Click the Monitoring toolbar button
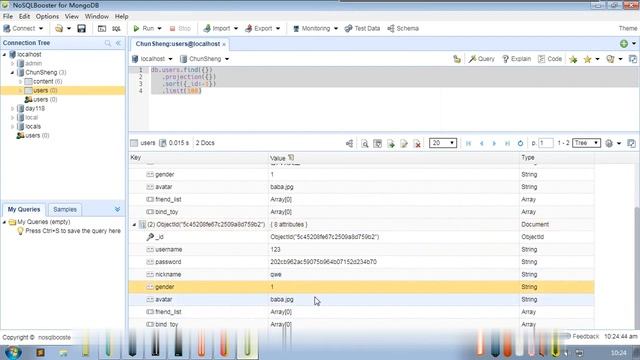The image size is (640, 360). (x=311, y=28)
